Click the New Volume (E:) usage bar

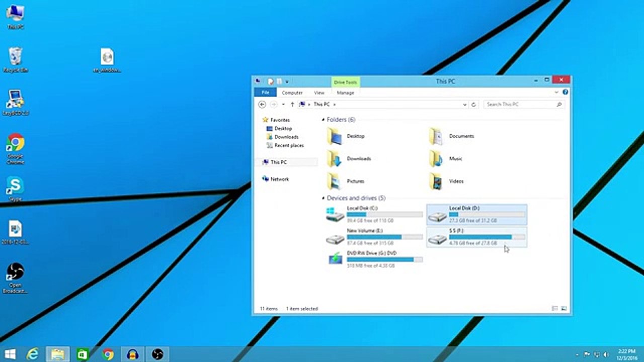[385, 237]
